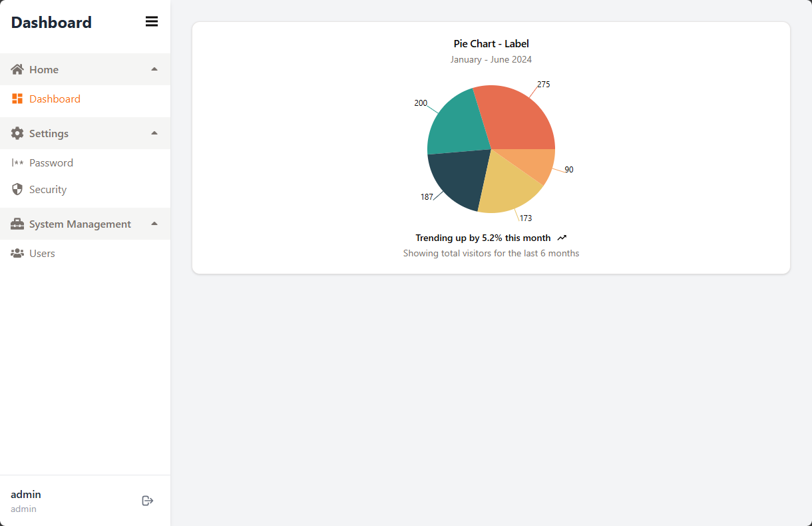
Task: Click the Password asterisk icon
Action: tap(17, 162)
